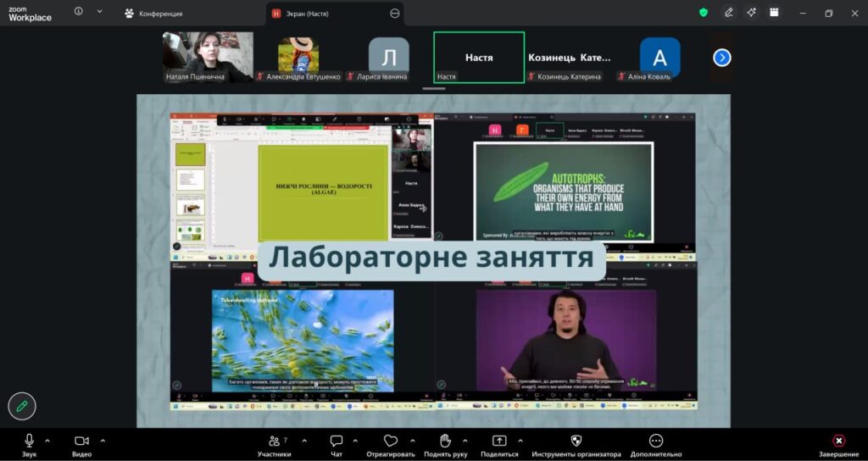Screen dimensions: 868x461
Task: Open Инструменты организатора shield icon
Action: pyautogui.click(x=576, y=441)
